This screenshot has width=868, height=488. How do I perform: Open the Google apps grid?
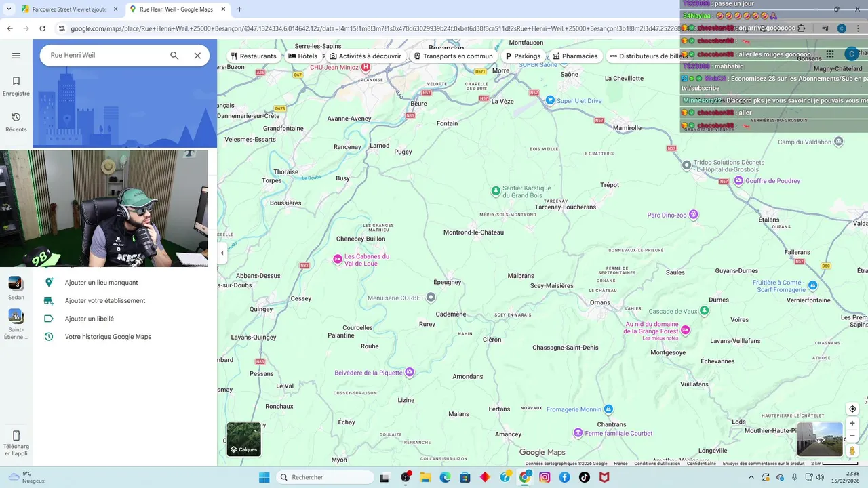pos(830,54)
